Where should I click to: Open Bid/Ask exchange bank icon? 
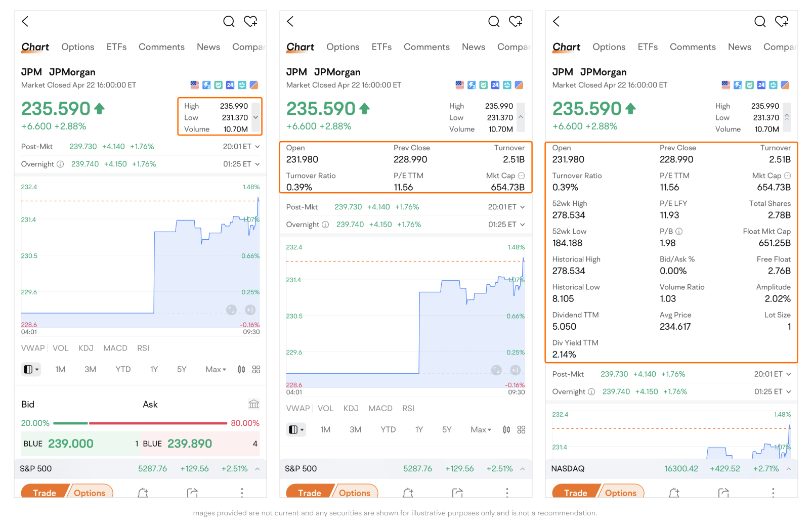[253, 404]
